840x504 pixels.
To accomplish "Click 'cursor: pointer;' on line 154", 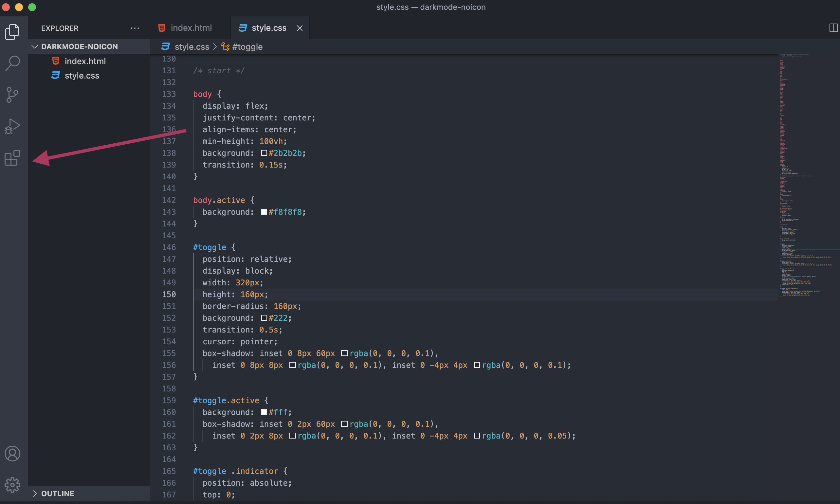I will click(x=240, y=342).
